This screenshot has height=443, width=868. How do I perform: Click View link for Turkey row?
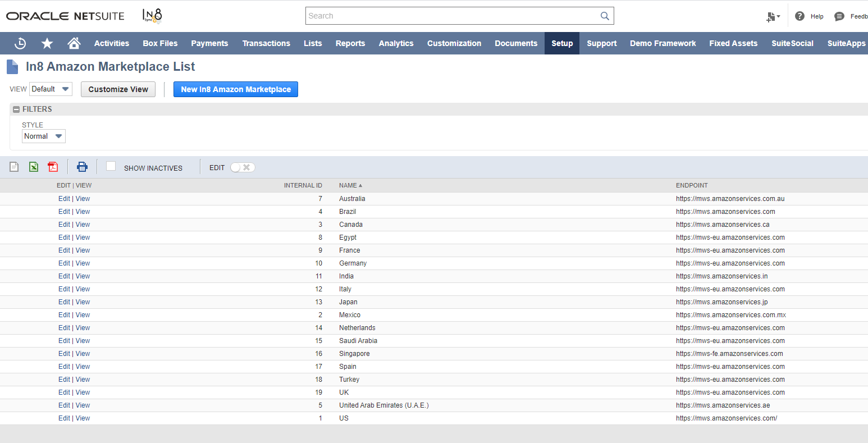(83, 380)
